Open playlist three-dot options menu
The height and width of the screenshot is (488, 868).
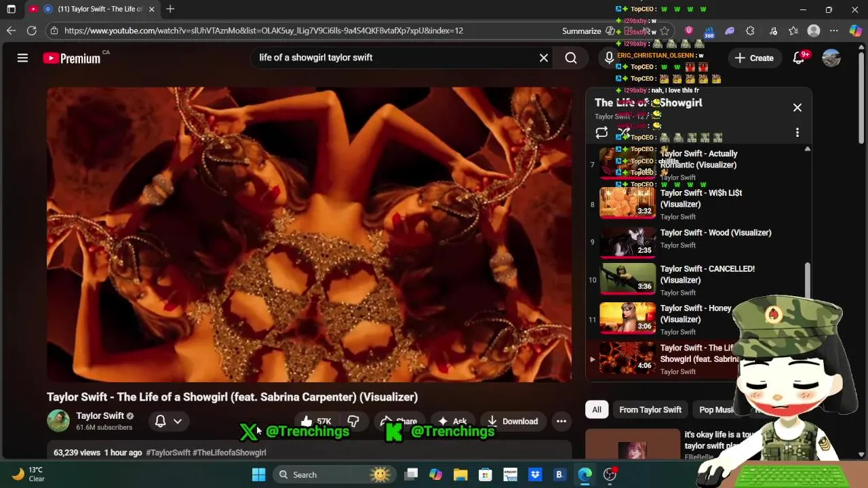[797, 133]
